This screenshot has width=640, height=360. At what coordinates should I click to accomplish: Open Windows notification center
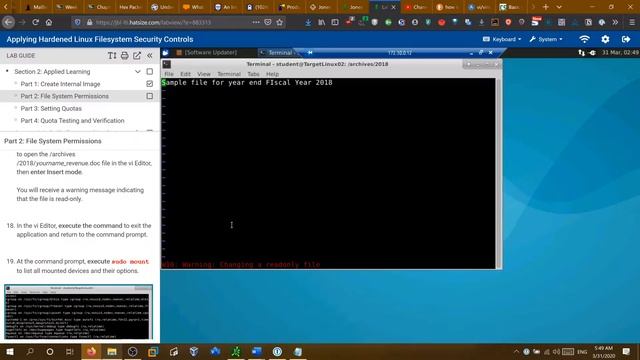click(x=627, y=351)
